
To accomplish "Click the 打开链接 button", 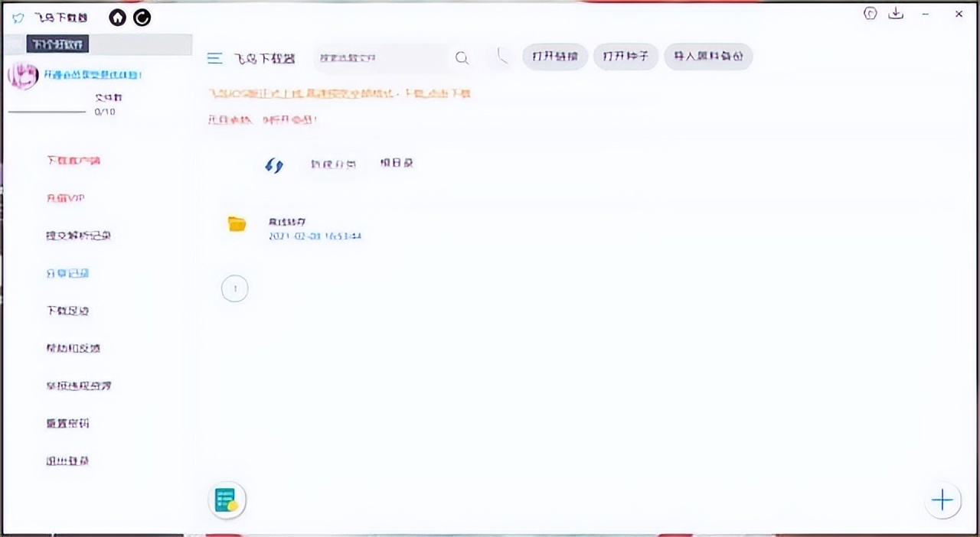I will 555,57.
